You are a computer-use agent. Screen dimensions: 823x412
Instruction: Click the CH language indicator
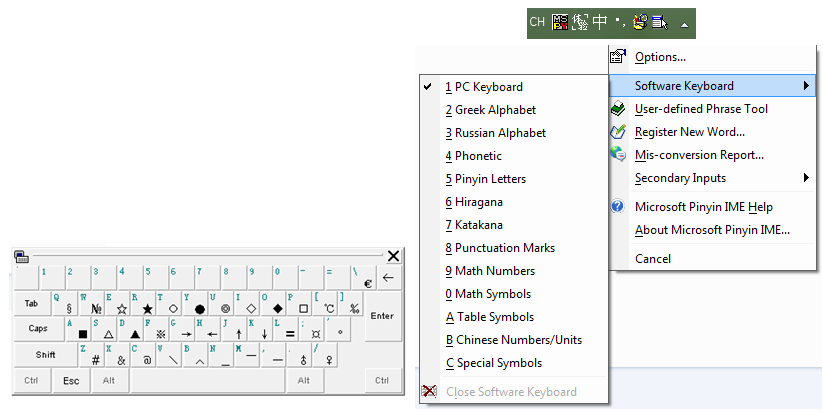point(537,23)
